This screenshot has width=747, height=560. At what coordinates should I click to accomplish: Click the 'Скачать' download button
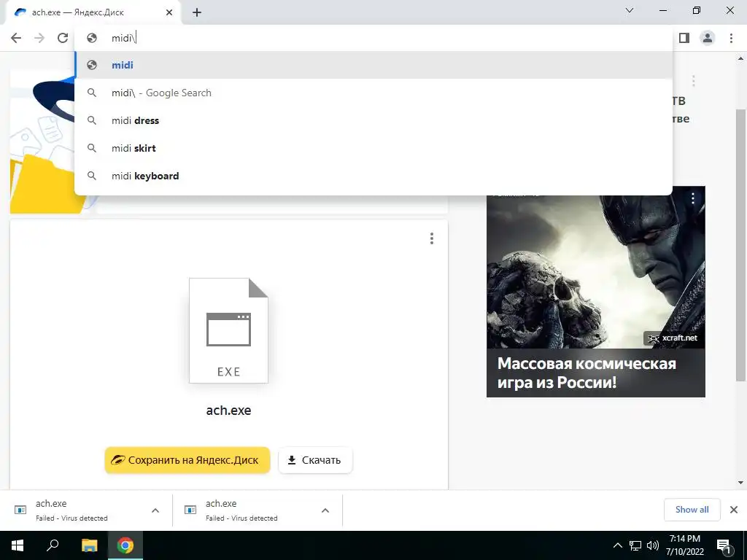pyautogui.click(x=315, y=460)
